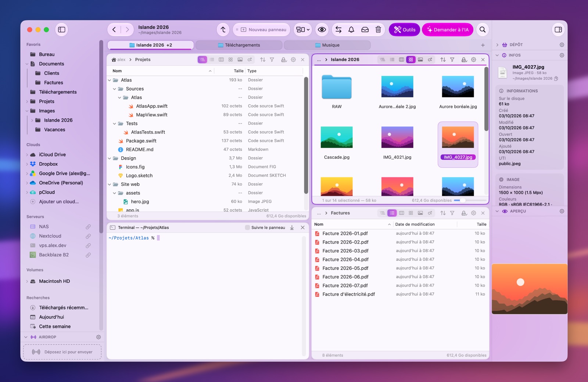Switch to the Téléchargements tab
Viewport: 588px width, 382px height.
pyautogui.click(x=239, y=45)
